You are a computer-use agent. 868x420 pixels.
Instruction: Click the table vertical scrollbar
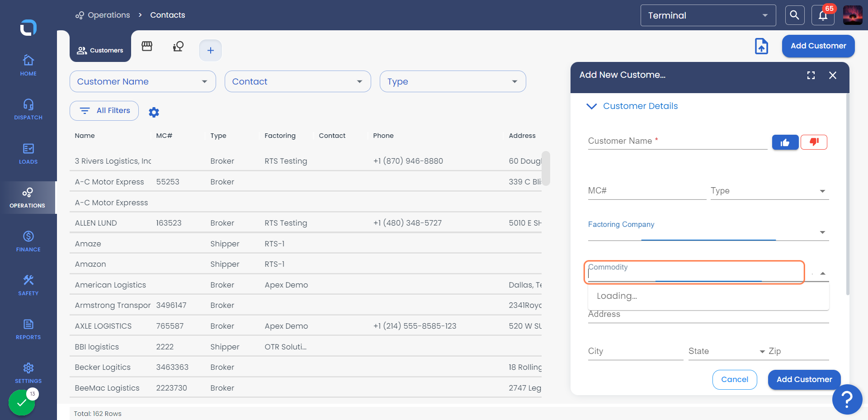tap(546, 168)
